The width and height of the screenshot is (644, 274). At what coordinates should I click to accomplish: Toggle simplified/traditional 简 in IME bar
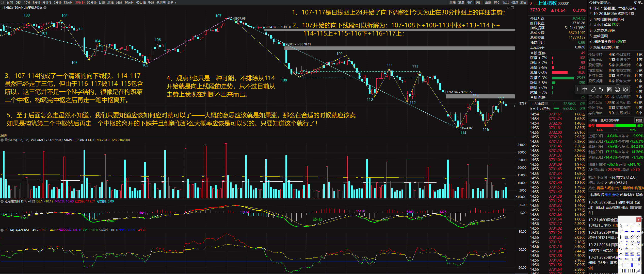click(609, 89)
